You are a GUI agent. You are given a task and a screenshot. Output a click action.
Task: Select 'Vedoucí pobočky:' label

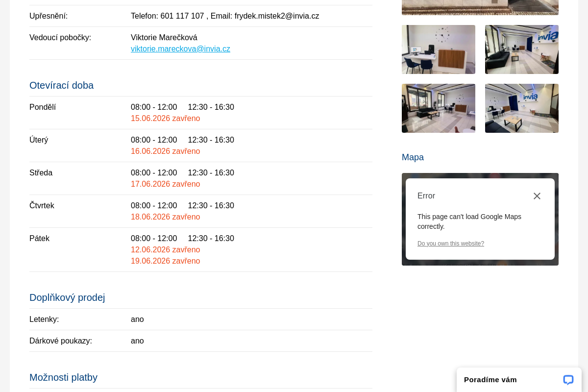coord(60,38)
